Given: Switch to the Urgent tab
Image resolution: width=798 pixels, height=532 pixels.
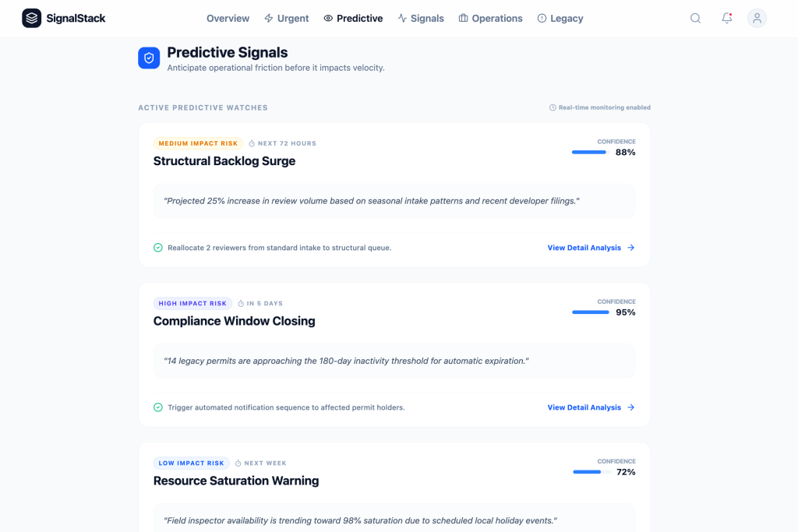Looking at the screenshot, I should pyautogui.click(x=286, y=18).
